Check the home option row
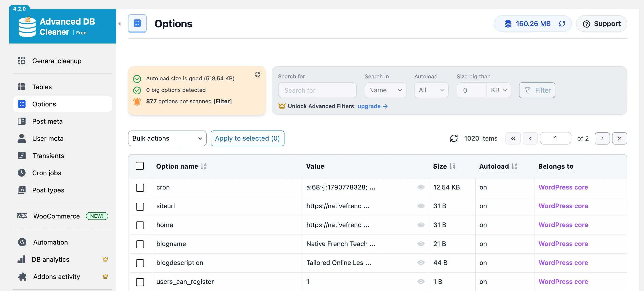The width and height of the screenshot is (644, 291). tap(140, 225)
